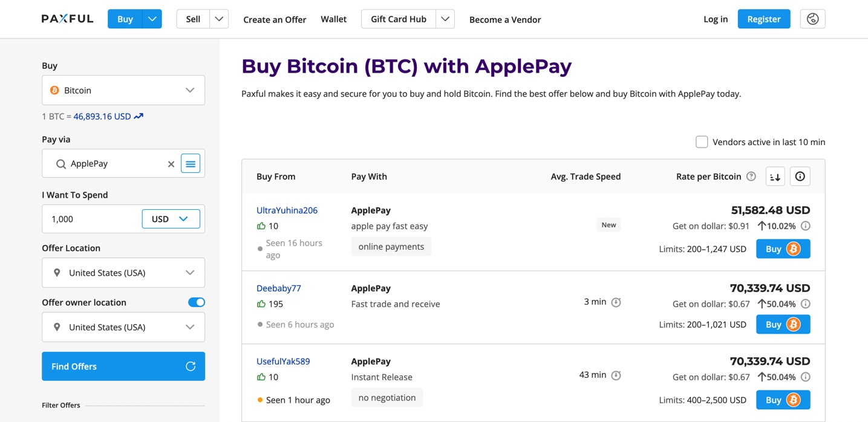Click location pin in Offer owner location field
868x422 pixels.
click(x=57, y=327)
